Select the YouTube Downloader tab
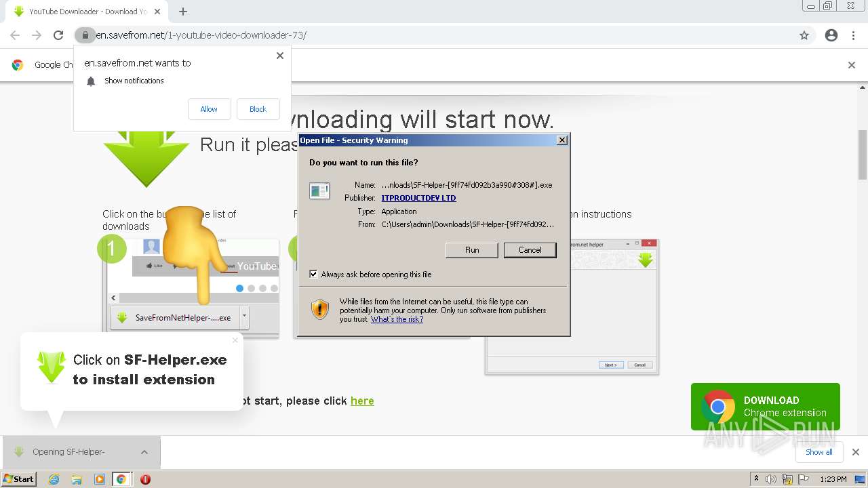Screen dimensions: 868x488 (x=87, y=12)
